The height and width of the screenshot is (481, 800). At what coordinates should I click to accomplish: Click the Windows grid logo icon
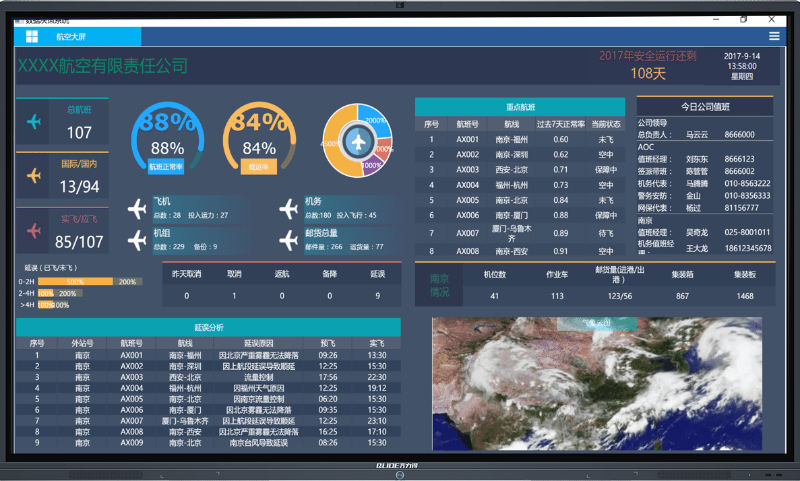point(32,36)
